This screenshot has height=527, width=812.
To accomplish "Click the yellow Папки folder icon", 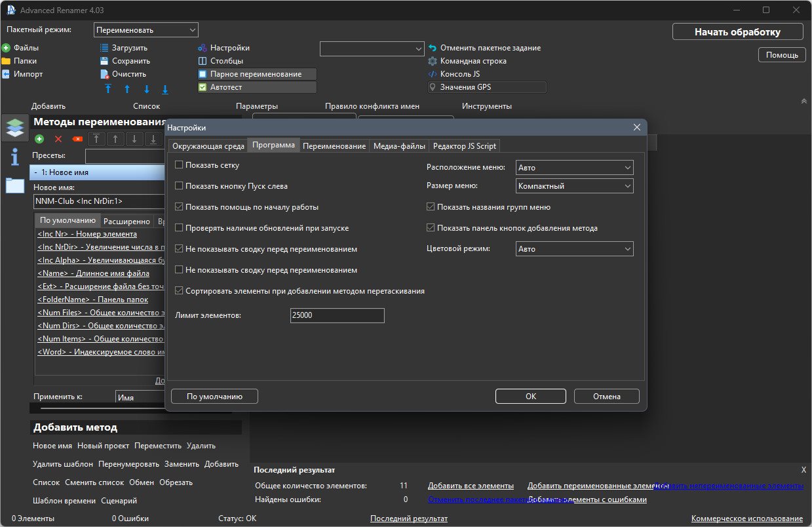I will click(6, 61).
